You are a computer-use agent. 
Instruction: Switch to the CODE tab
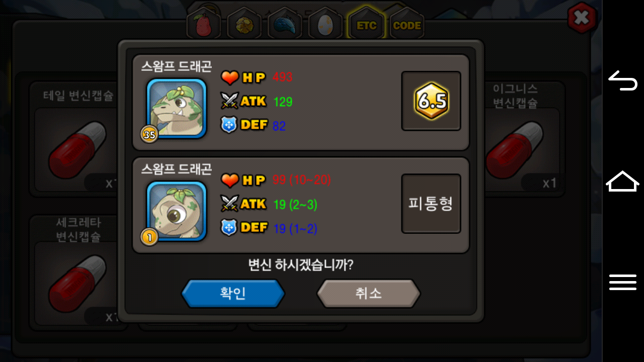pos(407,24)
